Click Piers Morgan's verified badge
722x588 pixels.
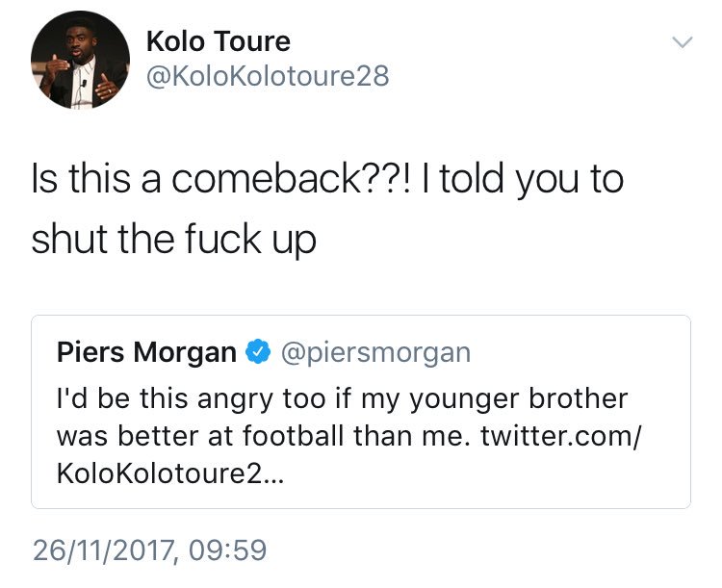256,353
